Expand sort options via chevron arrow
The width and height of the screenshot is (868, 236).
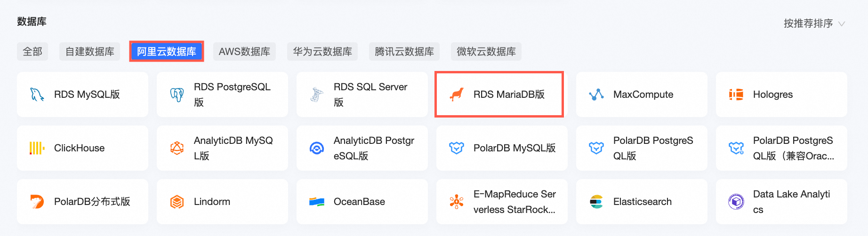click(842, 24)
